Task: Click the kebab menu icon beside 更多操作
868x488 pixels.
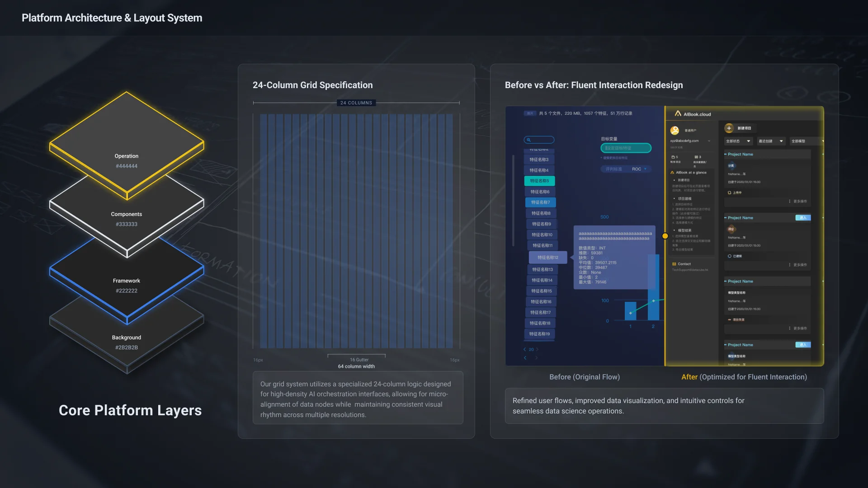Action: 790,201
